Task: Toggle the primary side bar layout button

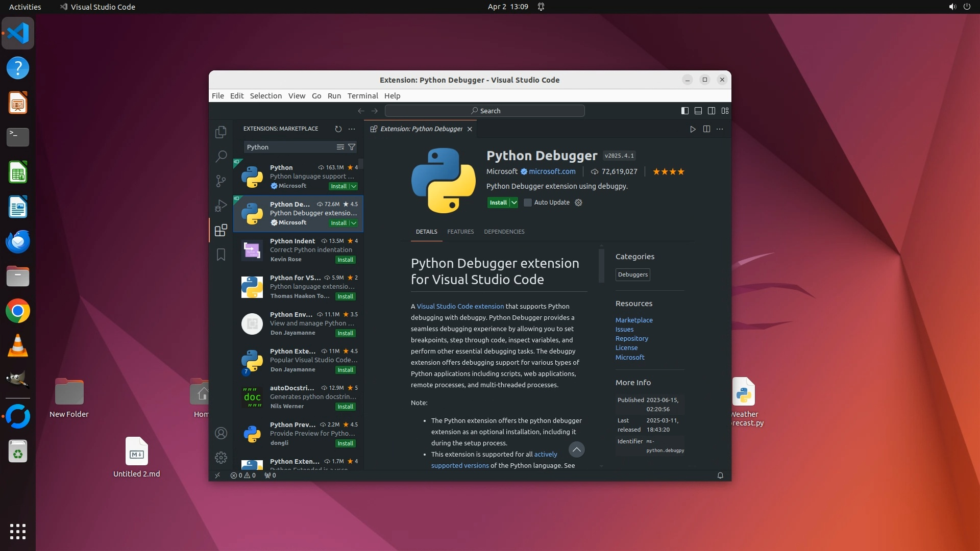Action: [x=685, y=111]
